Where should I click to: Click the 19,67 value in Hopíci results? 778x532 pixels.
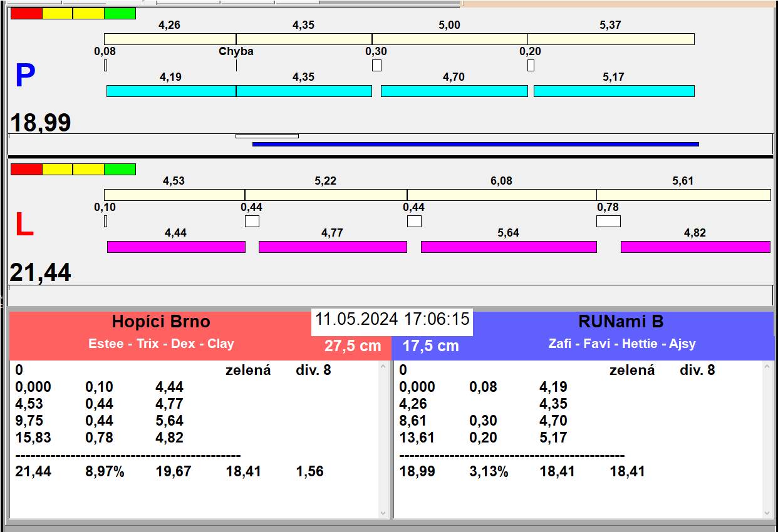pos(174,471)
